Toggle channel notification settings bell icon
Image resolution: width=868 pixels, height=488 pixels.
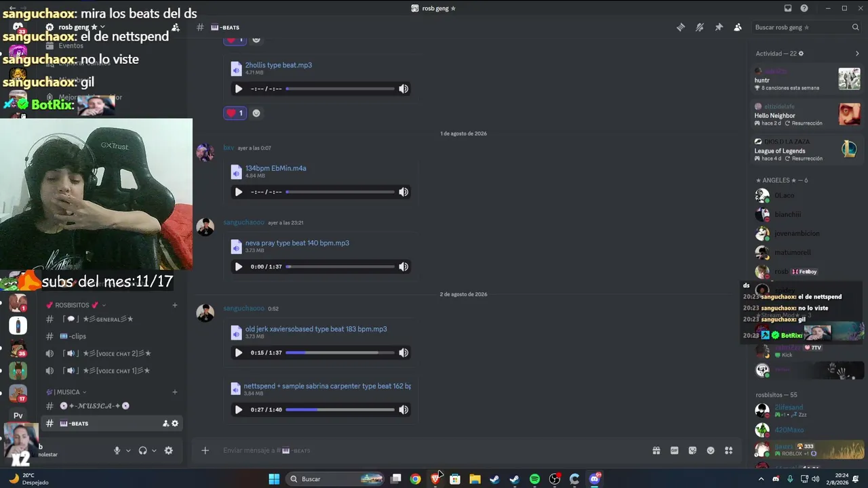pyautogui.click(x=700, y=27)
